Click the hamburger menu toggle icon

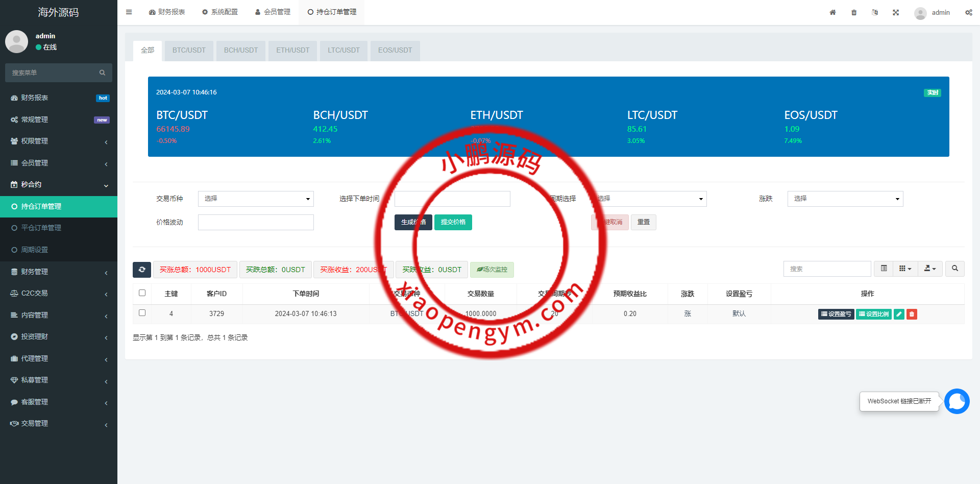click(129, 12)
